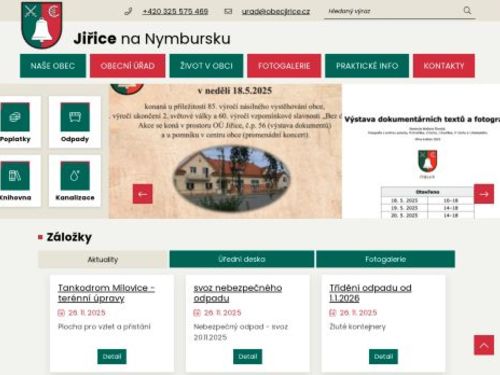Open the PRAKTICKÉ INFO menu

pos(367,66)
